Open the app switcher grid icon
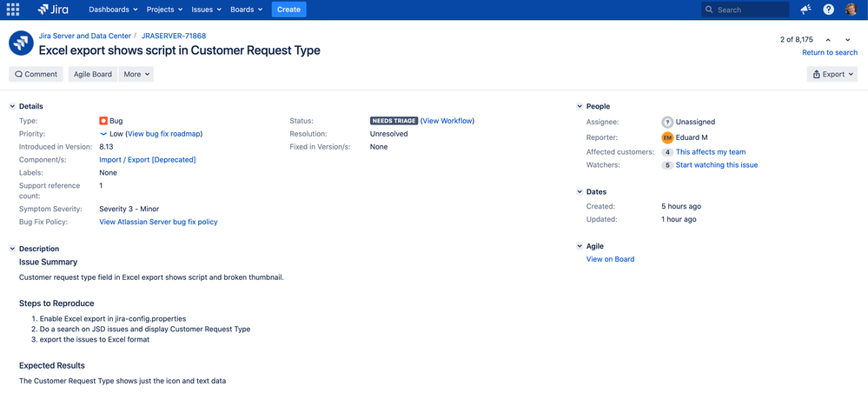This screenshot has height=400, width=868. pyautogui.click(x=13, y=10)
